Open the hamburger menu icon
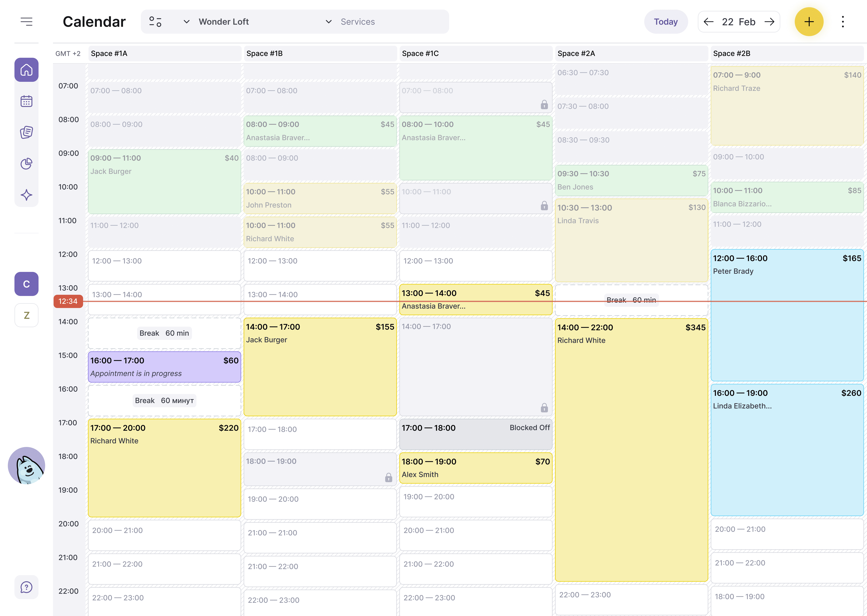Image resolution: width=867 pixels, height=616 pixels. (26, 22)
